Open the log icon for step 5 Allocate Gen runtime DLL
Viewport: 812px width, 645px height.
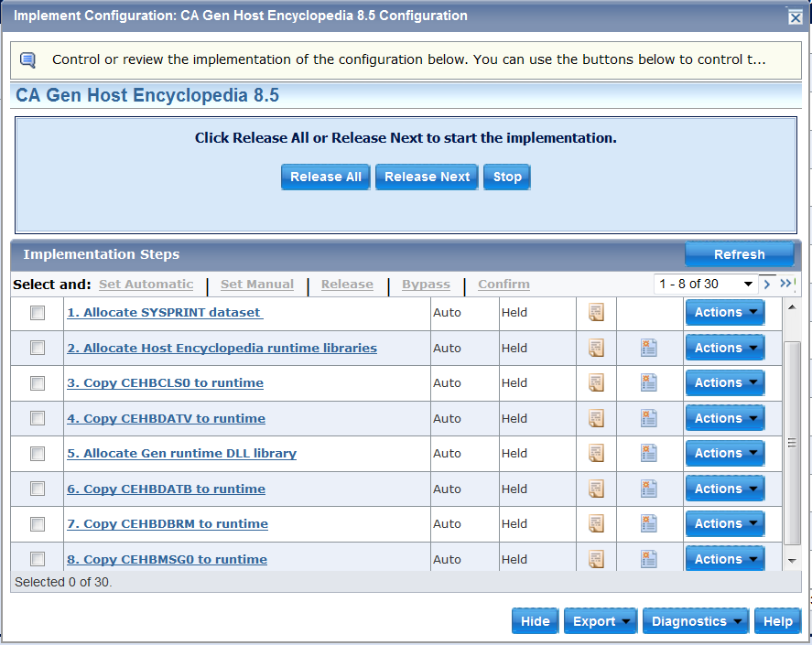596,454
